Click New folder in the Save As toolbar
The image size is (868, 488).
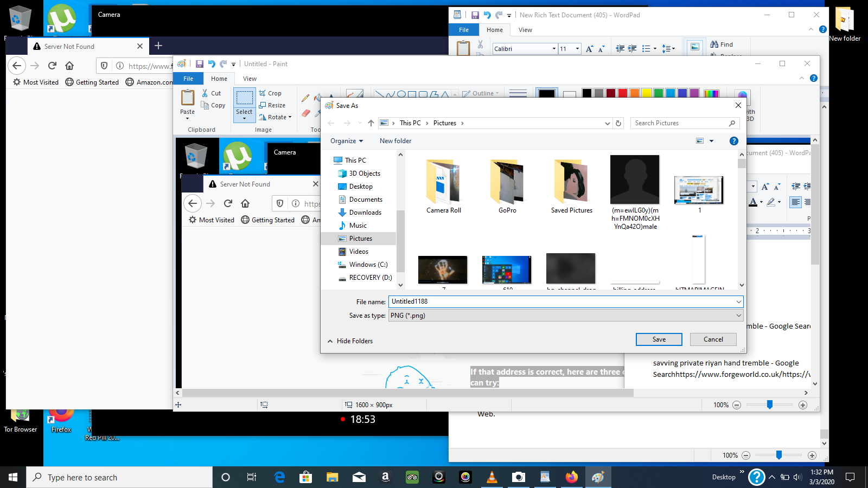395,141
